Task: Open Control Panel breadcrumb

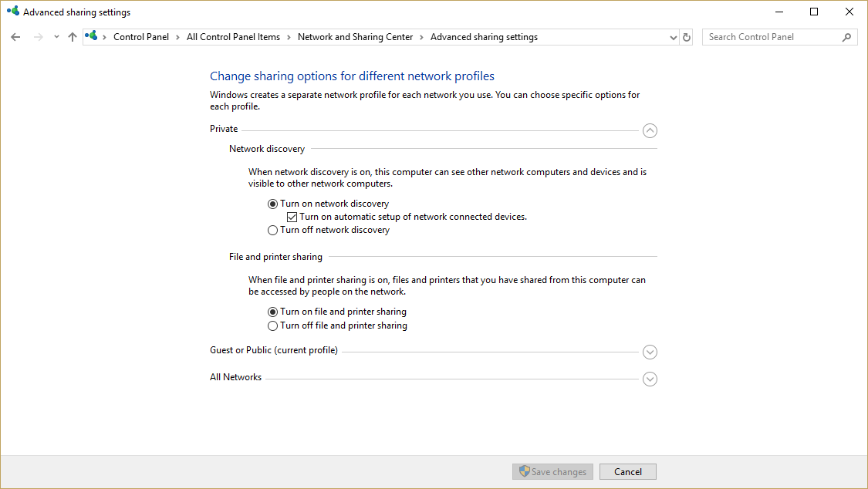Action: pos(141,37)
